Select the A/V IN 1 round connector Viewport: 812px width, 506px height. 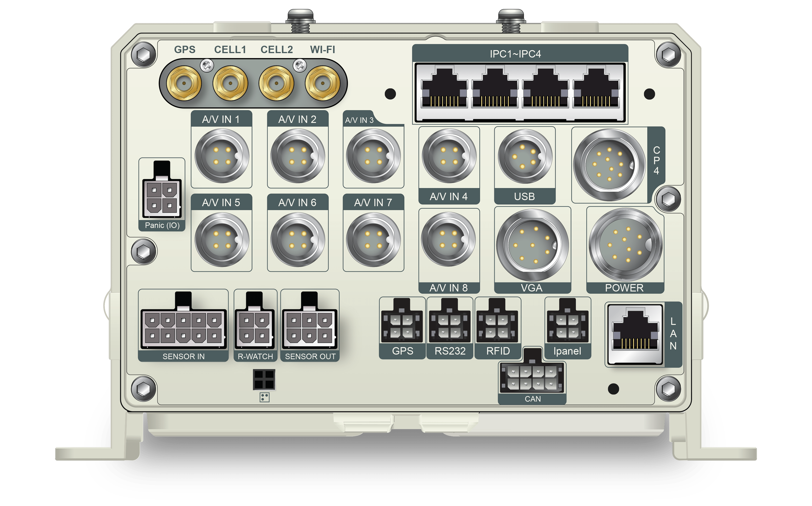[x=222, y=156]
